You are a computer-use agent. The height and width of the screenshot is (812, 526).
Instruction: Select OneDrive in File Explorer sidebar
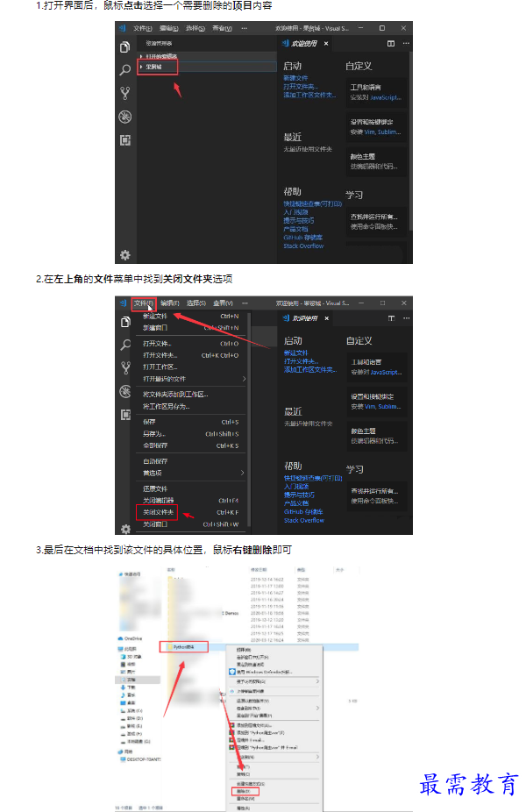(x=130, y=638)
